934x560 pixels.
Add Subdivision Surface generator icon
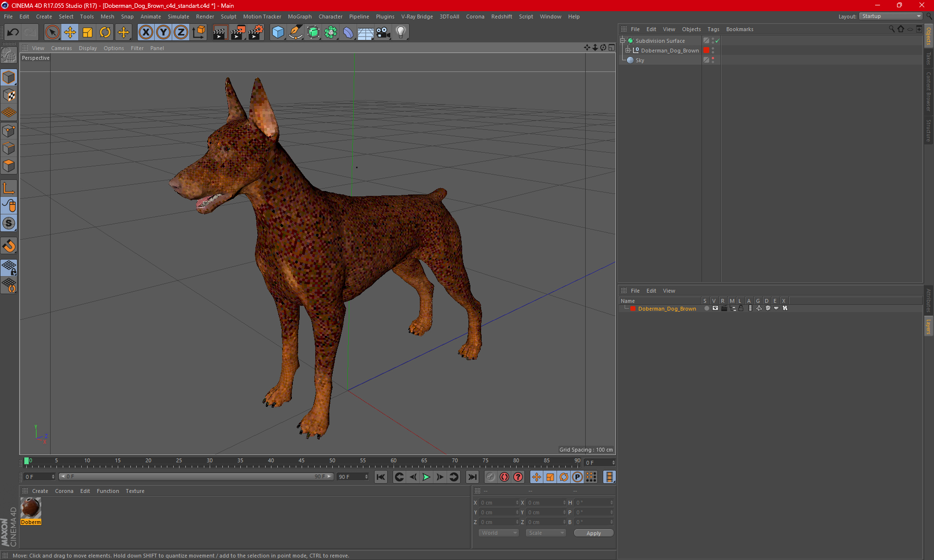click(x=313, y=33)
